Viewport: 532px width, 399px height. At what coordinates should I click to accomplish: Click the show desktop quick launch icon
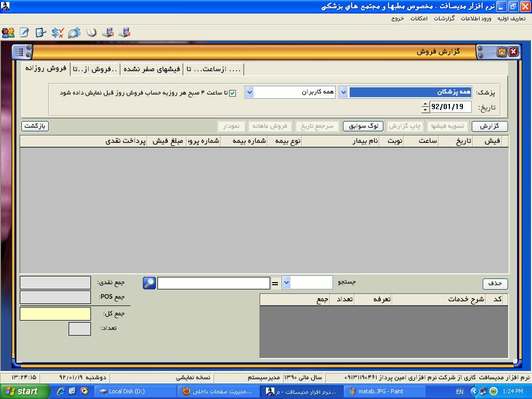[x=72, y=391]
